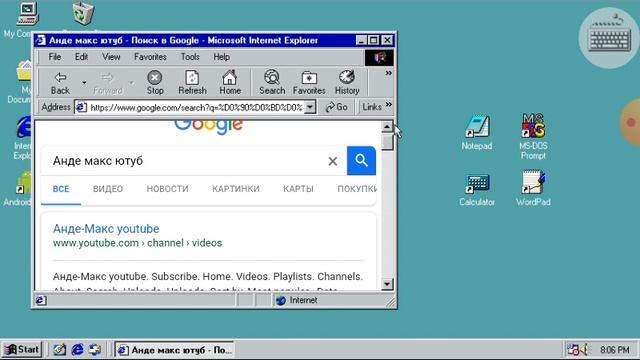Expand hidden toolbar buttons chevron
This screenshot has height=360, width=640.
pyautogui.click(x=389, y=73)
